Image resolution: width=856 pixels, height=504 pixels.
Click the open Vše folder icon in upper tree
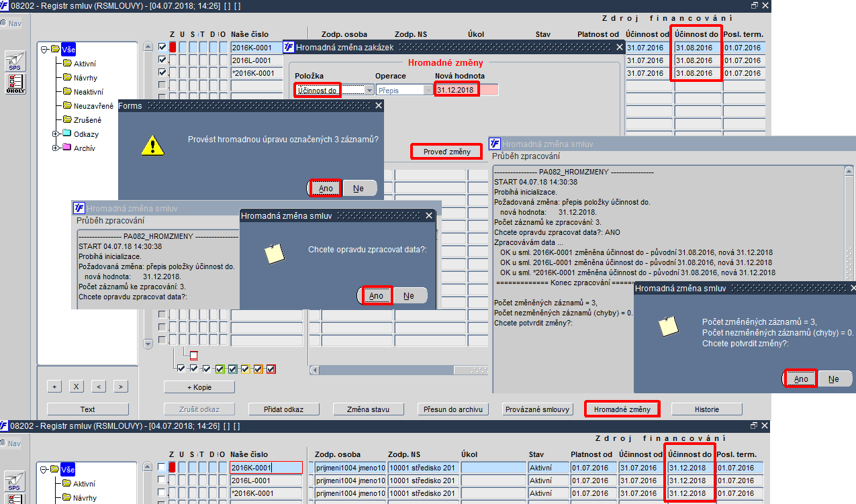pyautogui.click(x=55, y=49)
